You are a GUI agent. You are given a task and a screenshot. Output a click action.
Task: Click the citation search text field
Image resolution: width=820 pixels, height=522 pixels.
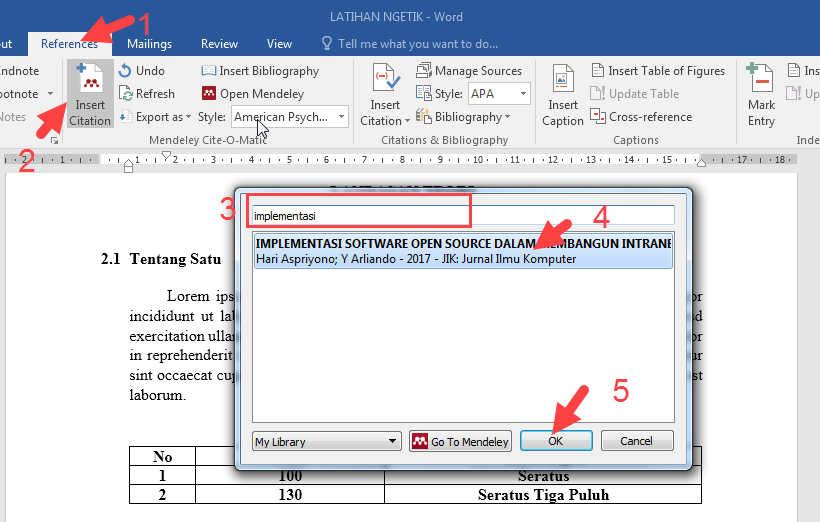[461, 215]
